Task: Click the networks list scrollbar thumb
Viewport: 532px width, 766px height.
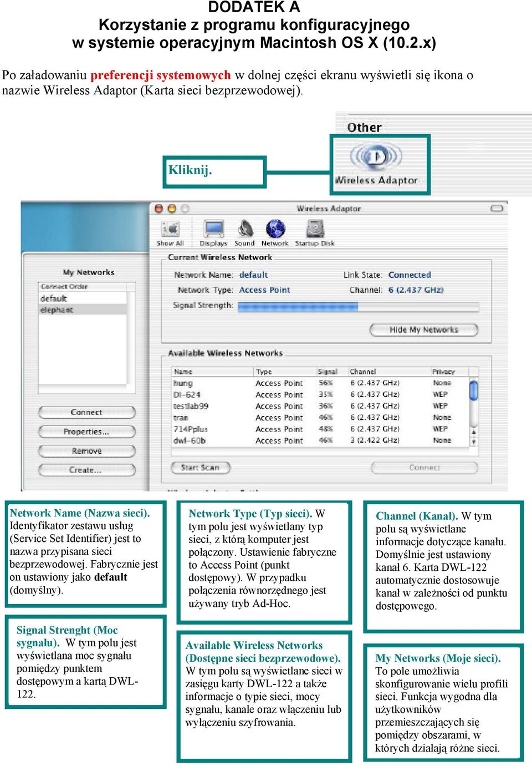Action: tap(474, 389)
